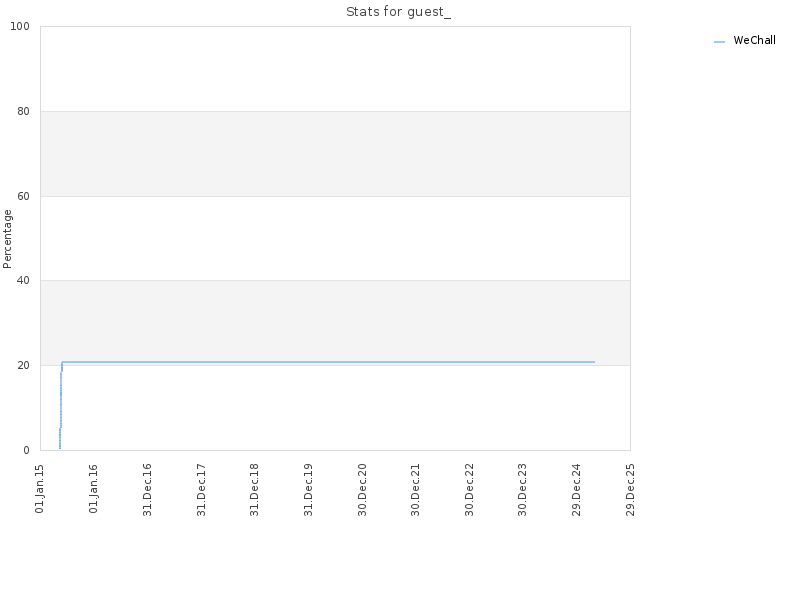This screenshot has height=600, width=800.
Task: Select the 01.Jan.15 x-axis date label
Action: [40, 489]
